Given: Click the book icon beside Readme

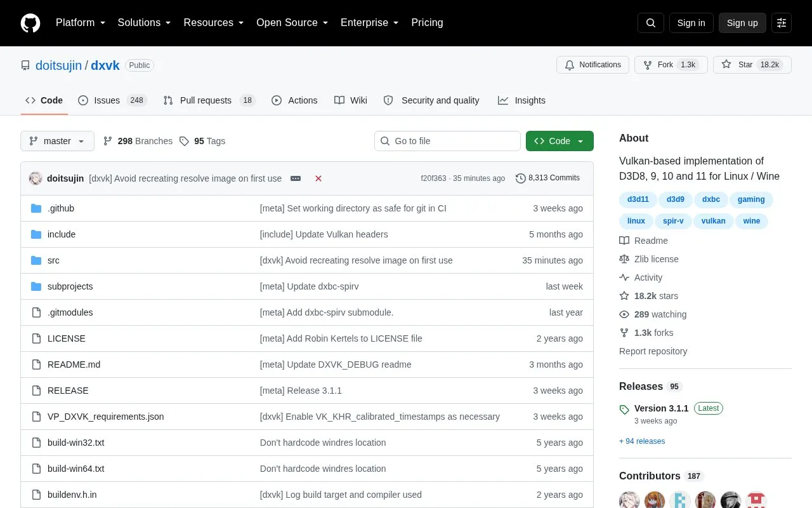Looking at the screenshot, I should pyautogui.click(x=624, y=241).
